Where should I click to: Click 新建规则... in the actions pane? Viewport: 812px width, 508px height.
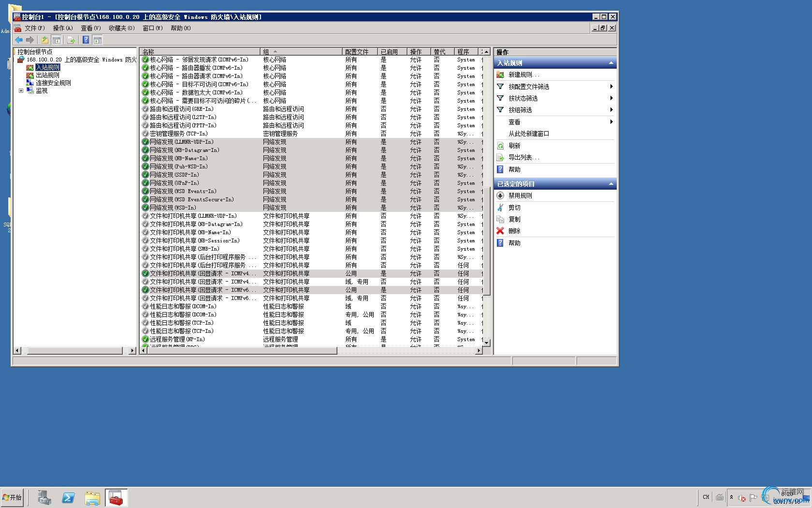point(523,75)
